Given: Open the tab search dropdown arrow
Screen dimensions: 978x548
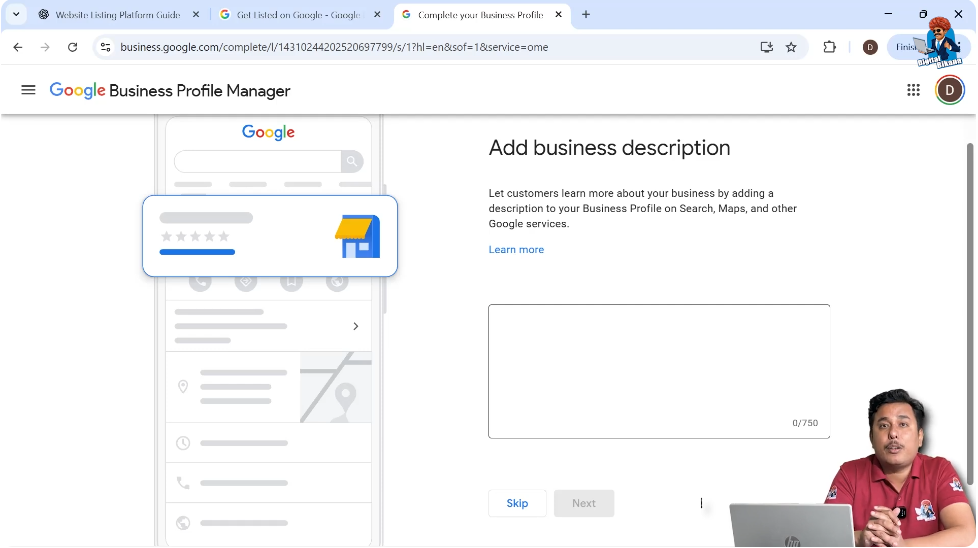Looking at the screenshot, I should [x=16, y=14].
